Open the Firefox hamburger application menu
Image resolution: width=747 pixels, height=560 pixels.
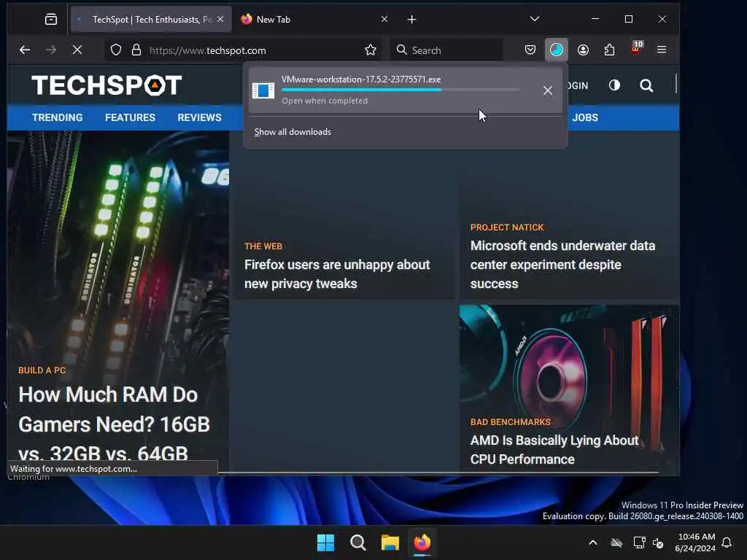662,50
